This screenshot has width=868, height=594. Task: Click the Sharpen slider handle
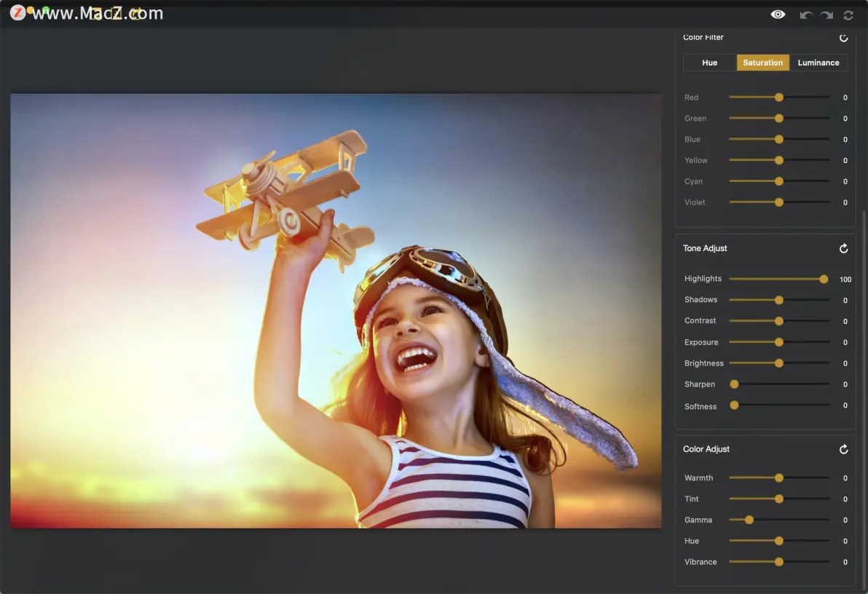tap(734, 384)
